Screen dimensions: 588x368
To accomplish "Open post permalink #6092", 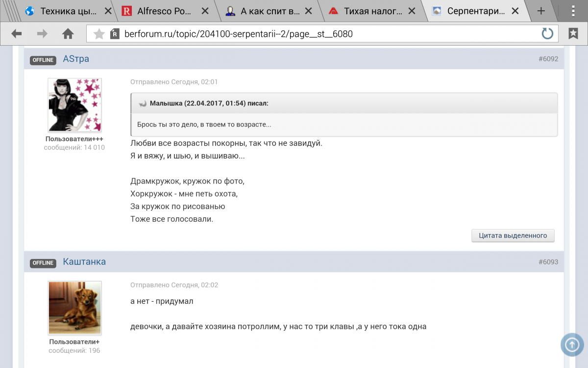I will tap(548, 59).
